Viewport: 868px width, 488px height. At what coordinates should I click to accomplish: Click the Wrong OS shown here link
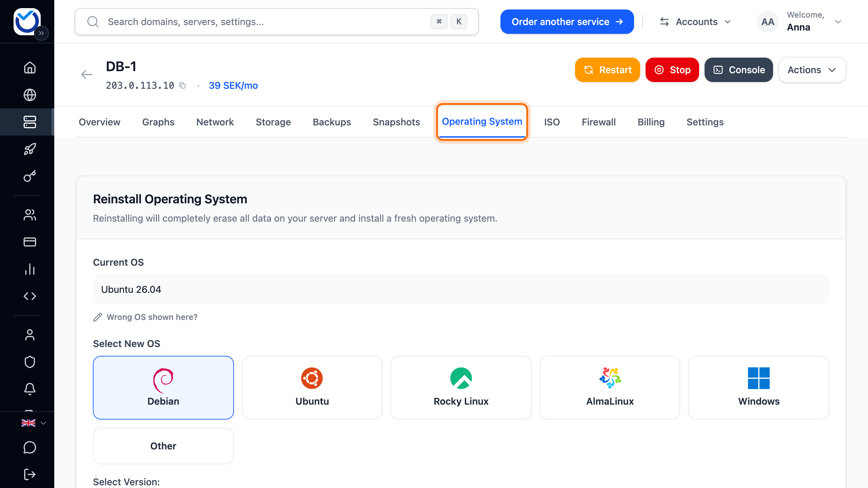pos(152,317)
